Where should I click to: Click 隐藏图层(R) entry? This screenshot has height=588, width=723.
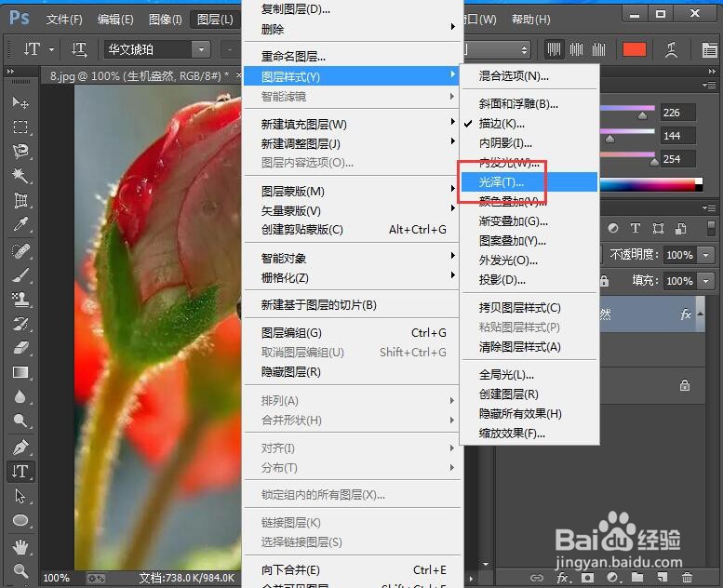[352, 372]
